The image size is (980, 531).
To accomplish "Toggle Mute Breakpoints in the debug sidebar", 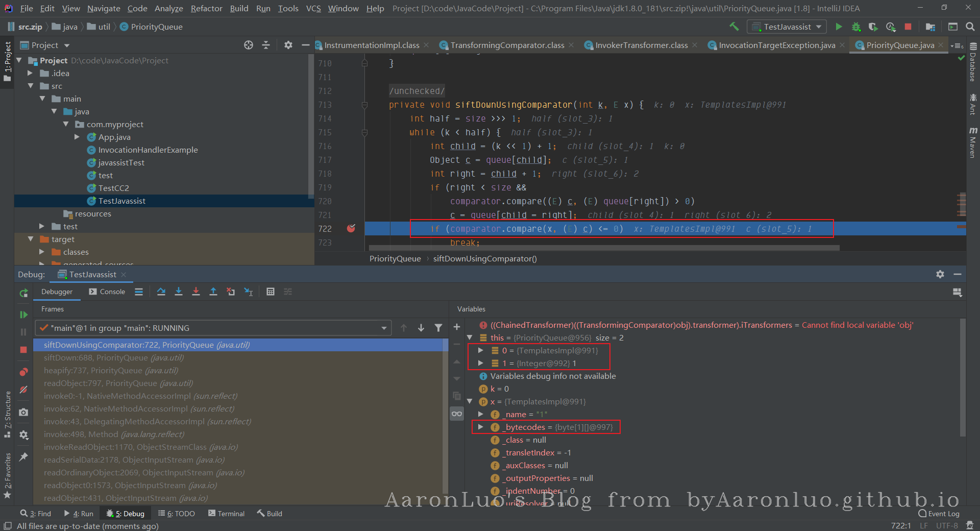I will tap(23, 390).
